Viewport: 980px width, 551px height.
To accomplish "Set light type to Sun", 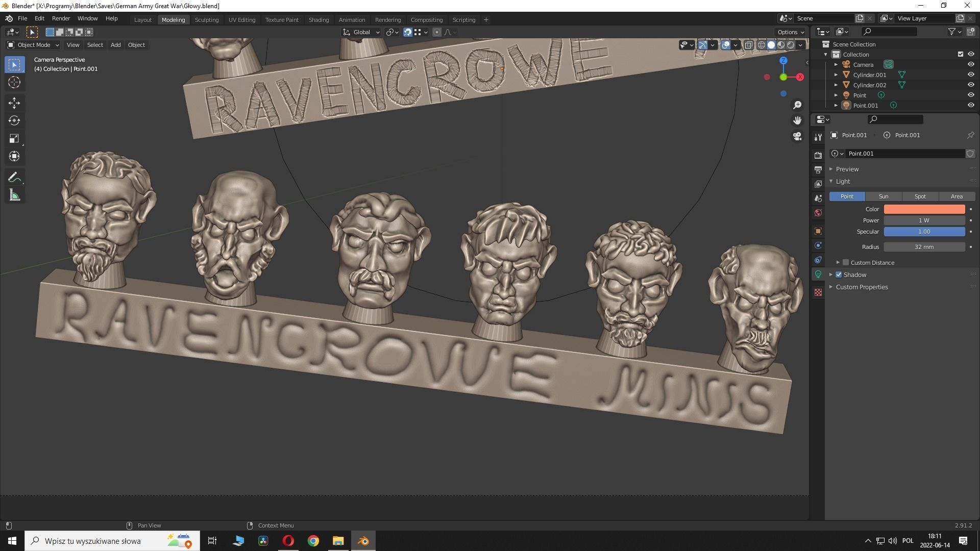I will tap(884, 196).
